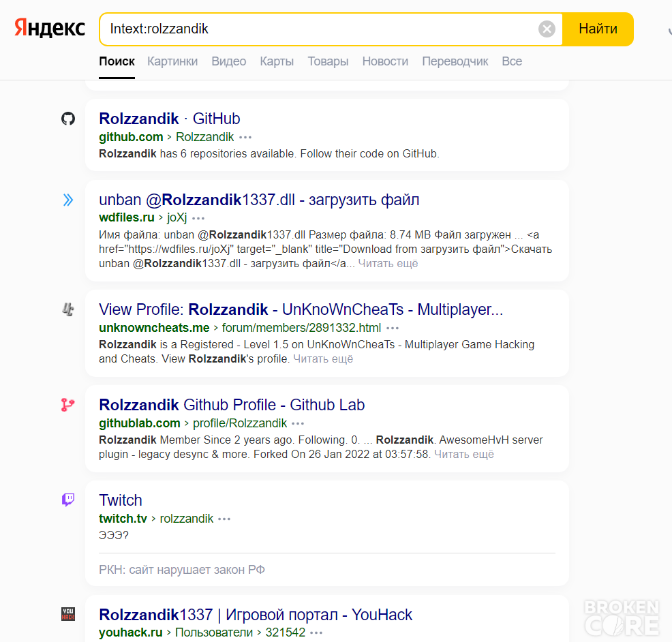Open the Карты tab
Image resolution: width=672 pixels, height=642 pixels.
point(277,61)
